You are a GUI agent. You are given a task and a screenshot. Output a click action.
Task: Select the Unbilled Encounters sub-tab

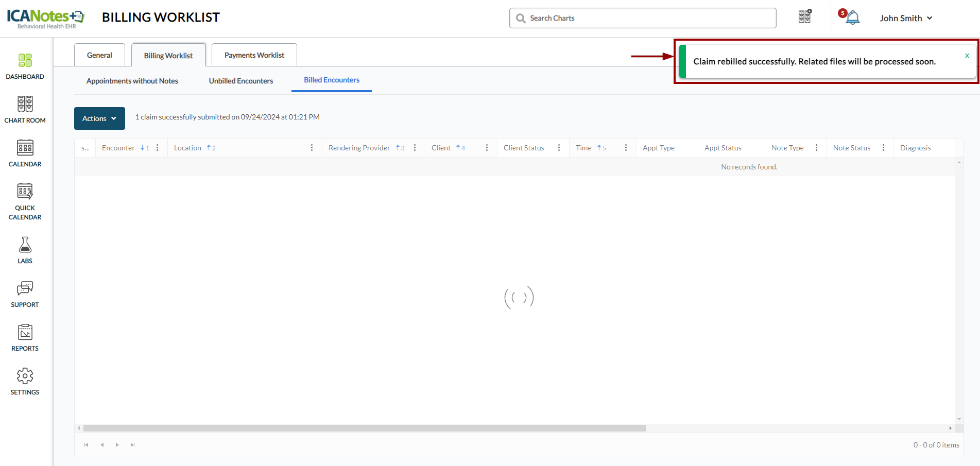coord(240,81)
